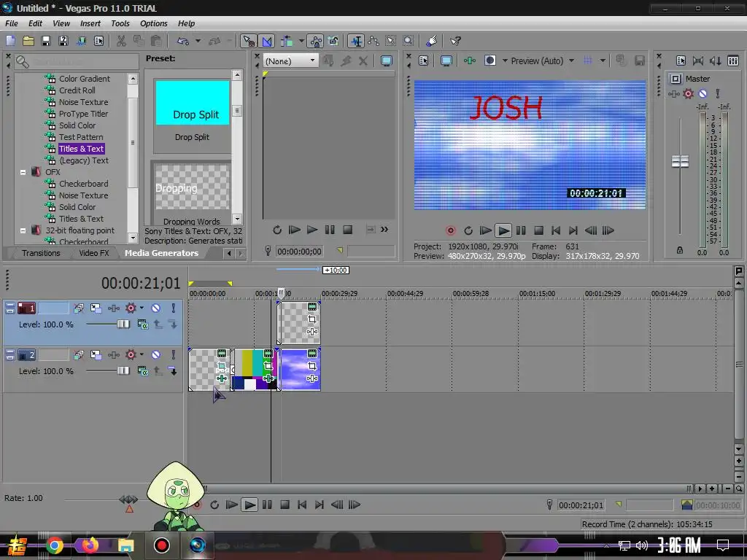Toggle Auto Ripple toolbar button
The height and width of the screenshot is (560, 747).
[287, 41]
